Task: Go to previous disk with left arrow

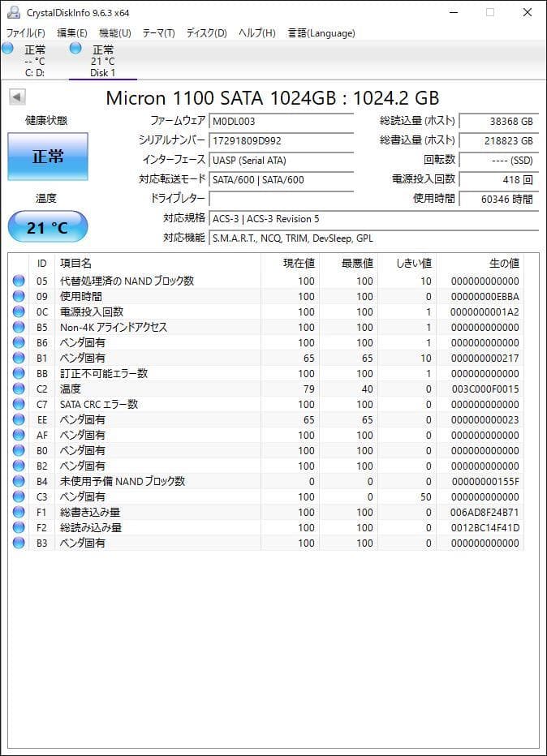Action: point(17,97)
